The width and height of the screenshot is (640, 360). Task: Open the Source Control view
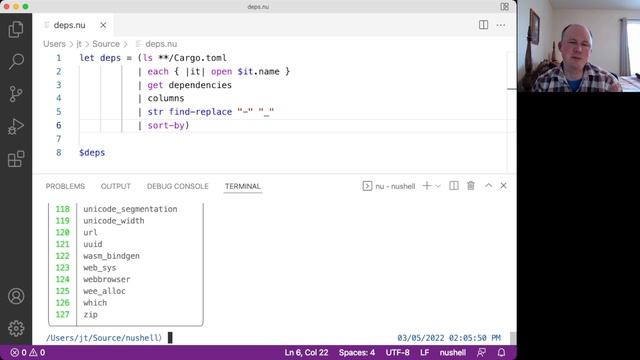(x=16, y=94)
